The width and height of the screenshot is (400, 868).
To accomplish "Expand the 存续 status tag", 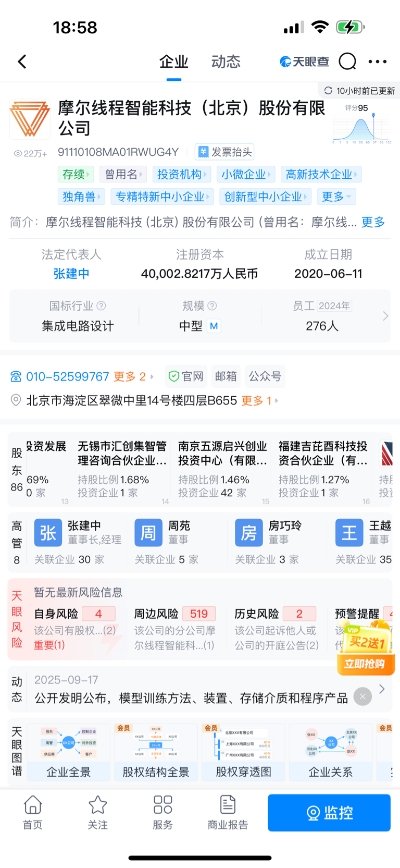I will 76,174.
